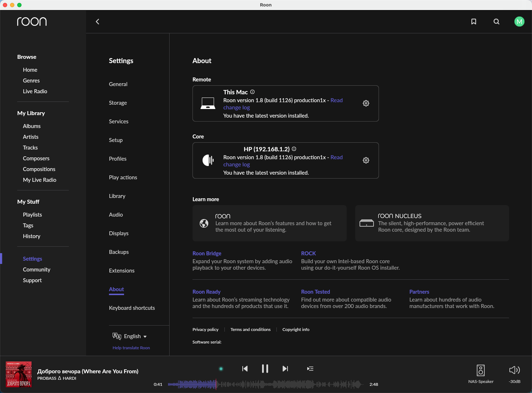Go to Home in sidebar

tap(30, 70)
